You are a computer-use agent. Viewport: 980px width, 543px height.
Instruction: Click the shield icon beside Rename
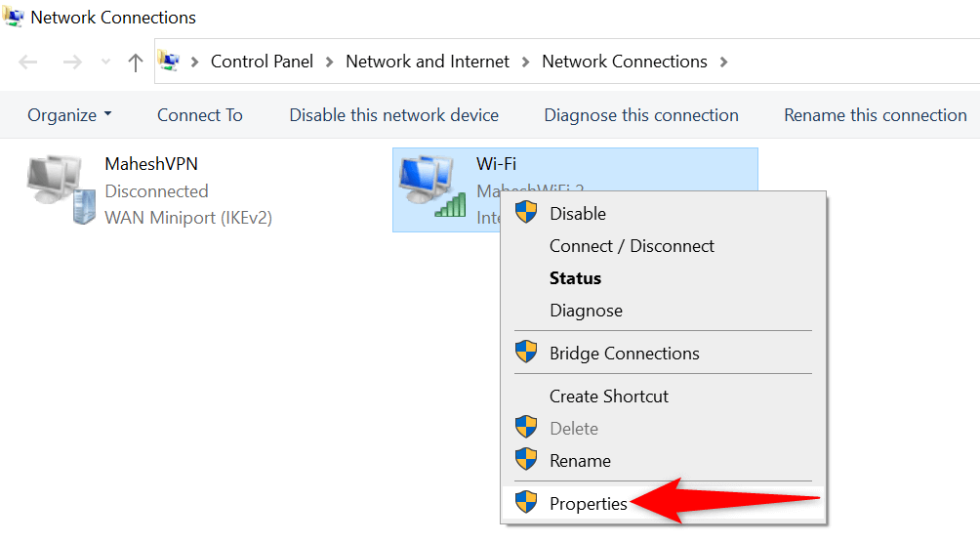[527, 460]
